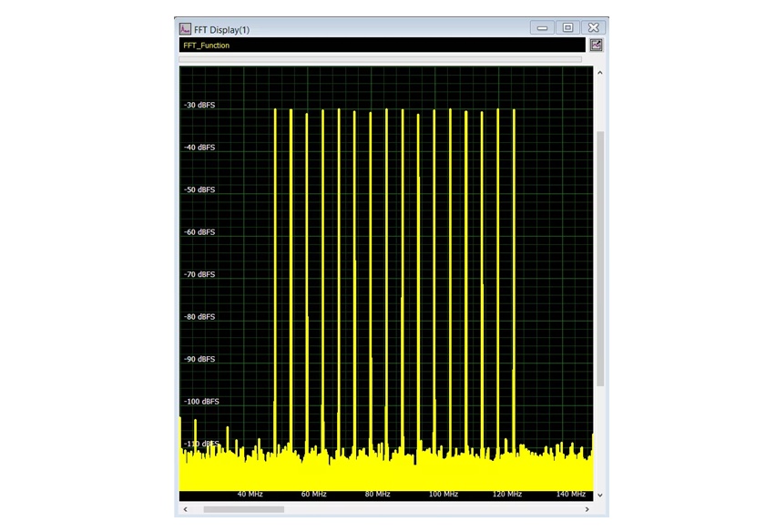Maximize the FFT Display window
This screenshot has width=776, height=532.
pos(568,28)
